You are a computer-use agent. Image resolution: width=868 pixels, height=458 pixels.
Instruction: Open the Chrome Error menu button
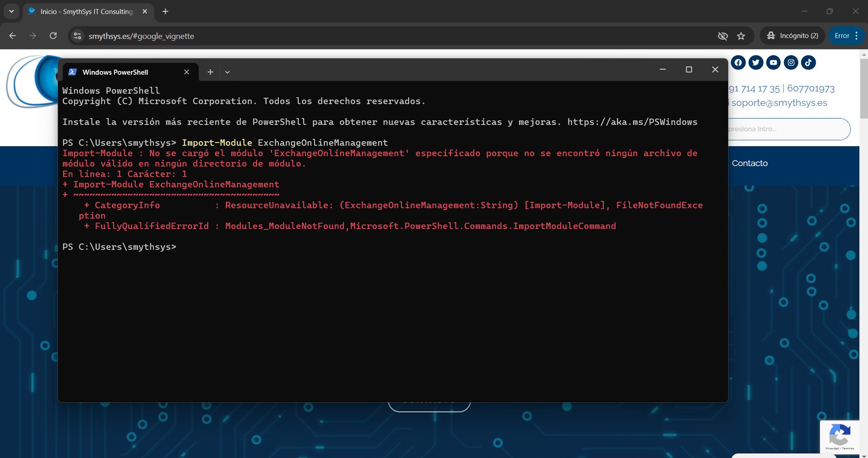846,36
